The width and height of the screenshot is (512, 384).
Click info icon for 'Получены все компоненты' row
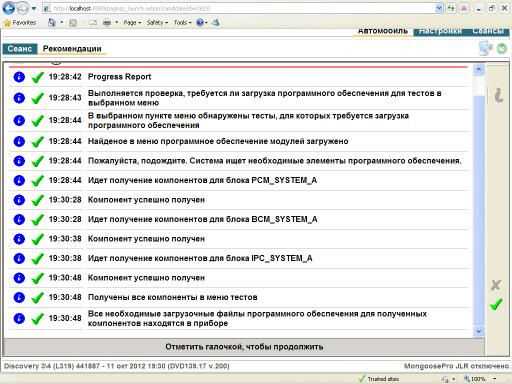pyautogui.click(x=19, y=297)
